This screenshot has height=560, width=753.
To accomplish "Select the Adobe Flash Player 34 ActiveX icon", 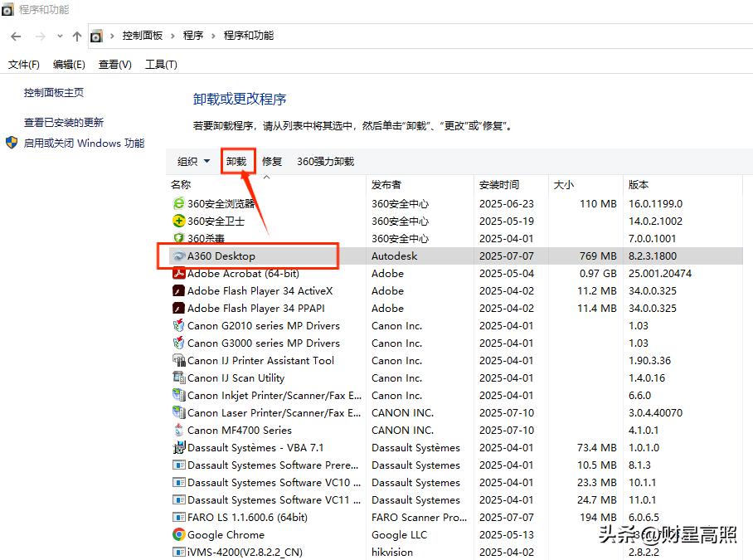I will point(178,291).
